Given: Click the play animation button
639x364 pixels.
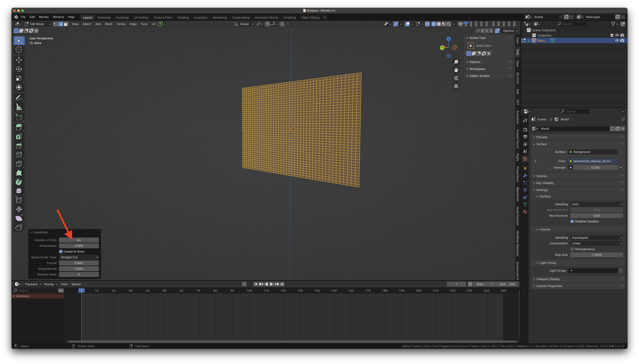Looking at the screenshot, I should (271, 284).
